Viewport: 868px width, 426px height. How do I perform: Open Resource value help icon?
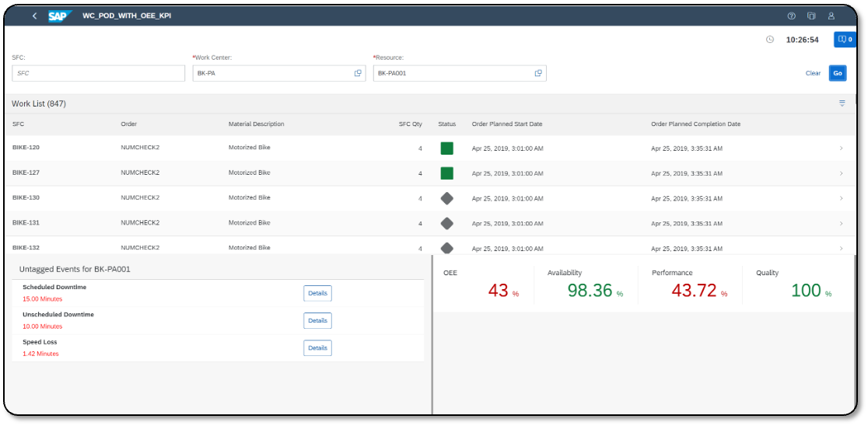[538, 73]
